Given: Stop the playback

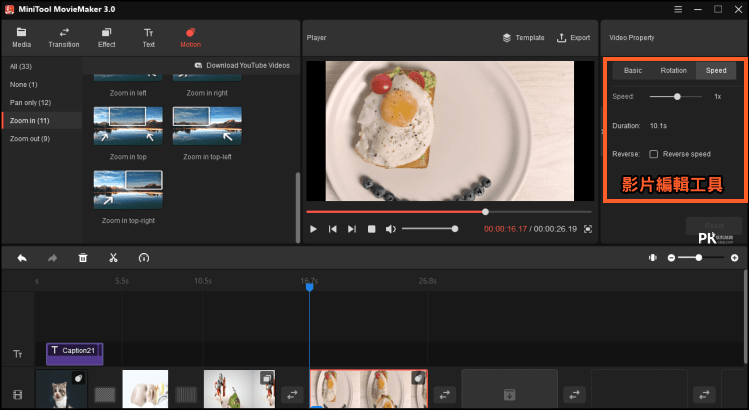Looking at the screenshot, I should tap(371, 229).
